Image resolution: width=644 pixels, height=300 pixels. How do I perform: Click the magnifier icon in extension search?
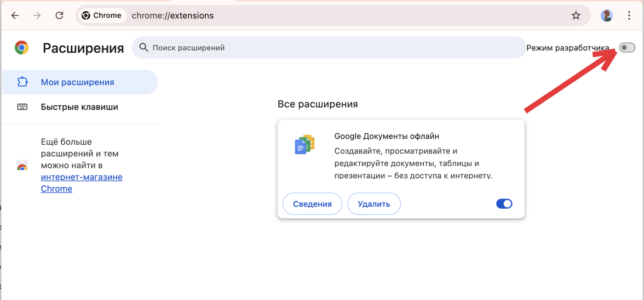coord(144,47)
